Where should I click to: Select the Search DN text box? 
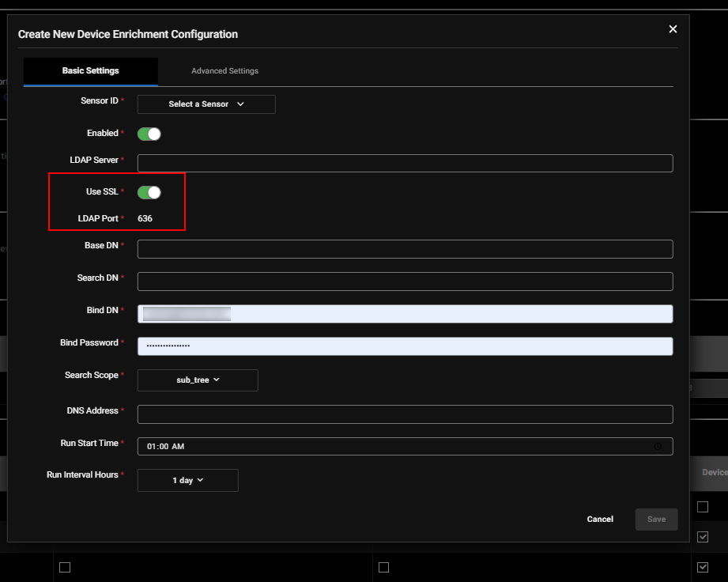click(405, 282)
